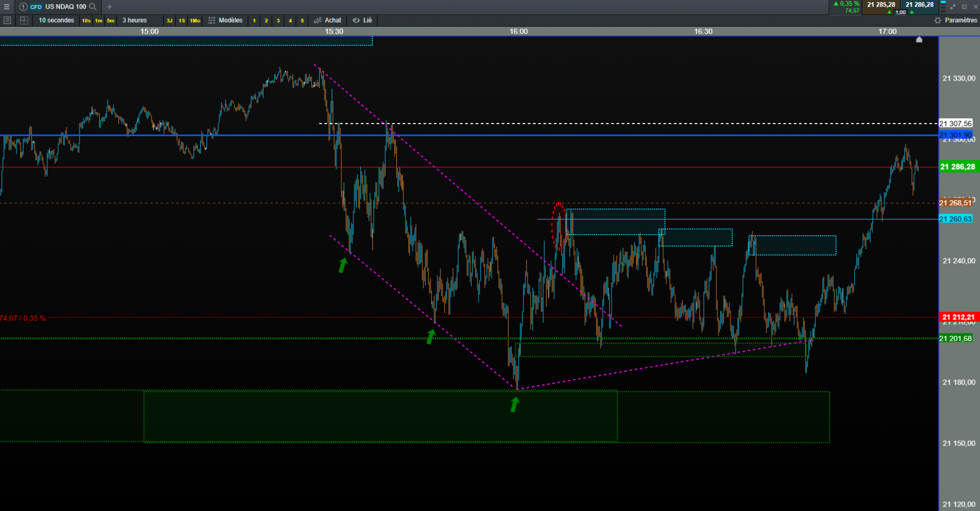The height and width of the screenshot is (511, 980).
Task: Click the 21 180,00 price axis value
Action: click(x=959, y=382)
